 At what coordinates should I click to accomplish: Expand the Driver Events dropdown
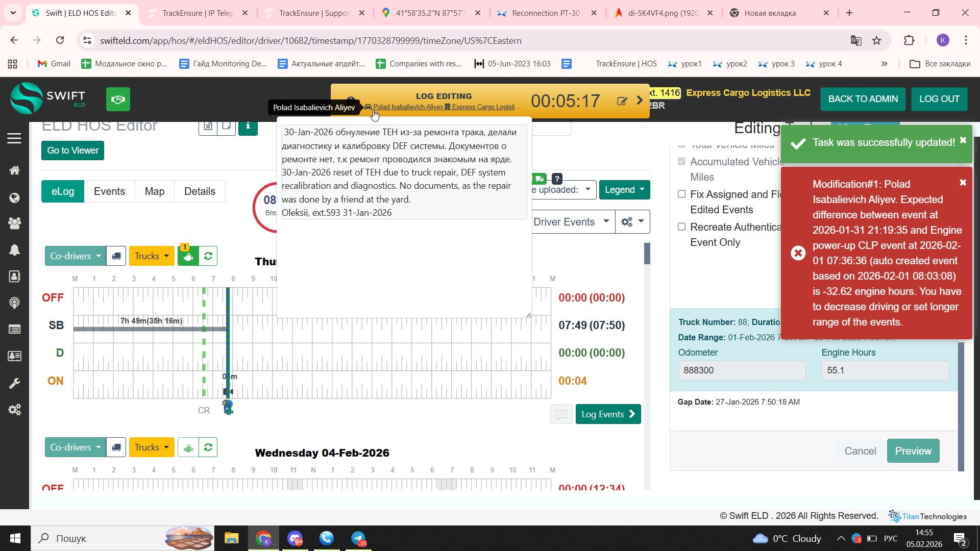(x=571, y=222)
